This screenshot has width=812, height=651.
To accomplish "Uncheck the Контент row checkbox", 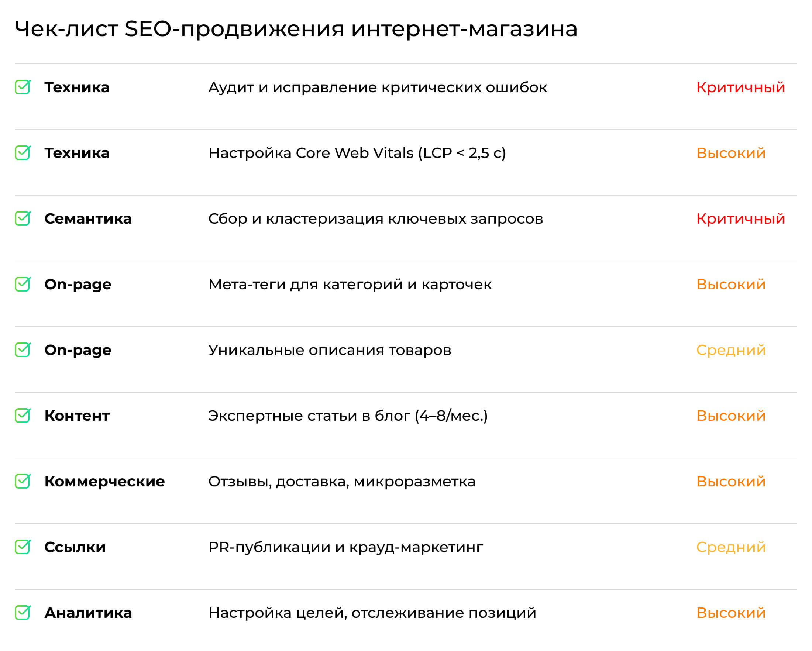I will pos(22,416).
